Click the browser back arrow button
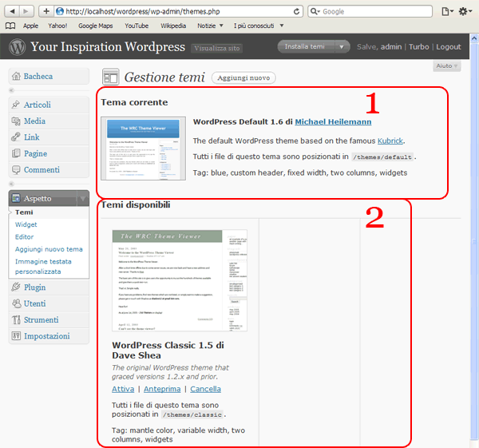Viewport: 479px width, 448px height. point(12,12)
